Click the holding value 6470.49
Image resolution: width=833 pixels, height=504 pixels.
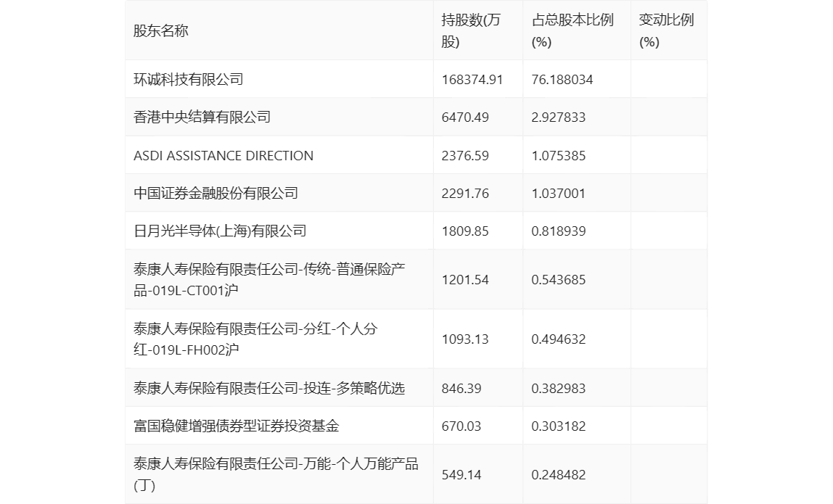(x=465, y=117)
